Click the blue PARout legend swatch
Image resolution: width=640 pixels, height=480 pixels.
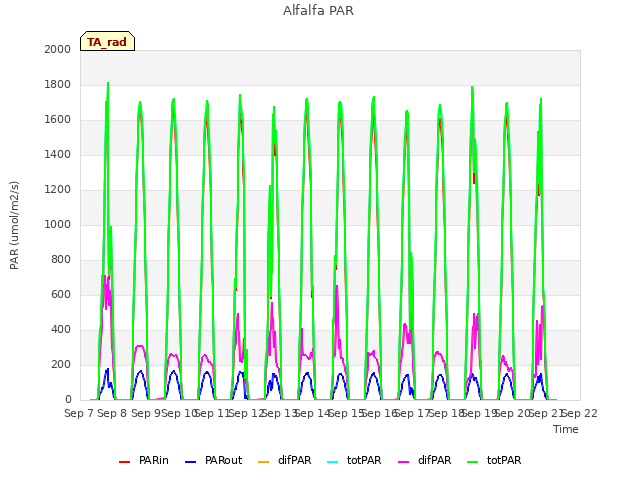[x=191, y=462]
